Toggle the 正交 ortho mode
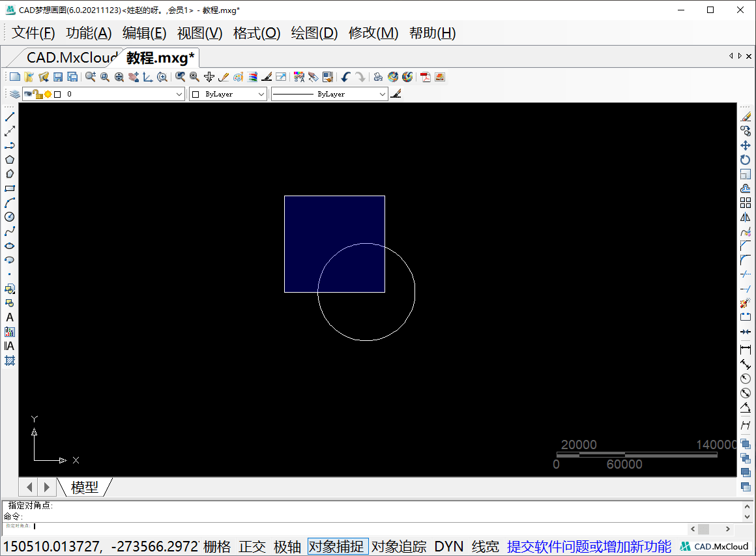The image size is (756, 556). (x=252, y=546)
